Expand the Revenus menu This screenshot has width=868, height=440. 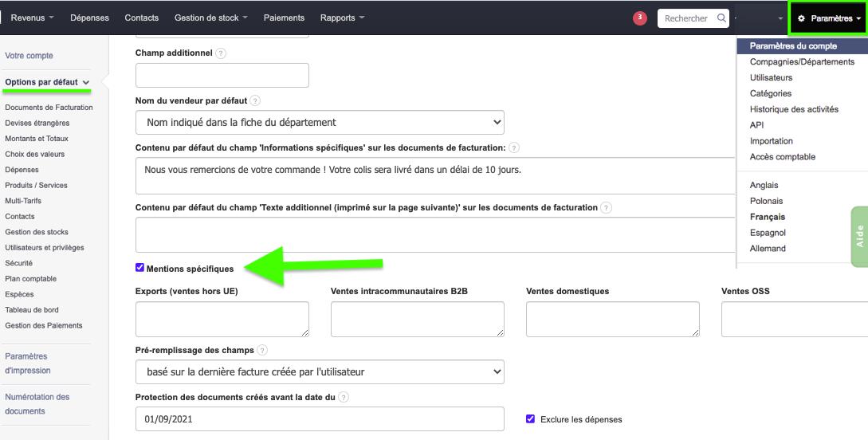tap(32, 18)
